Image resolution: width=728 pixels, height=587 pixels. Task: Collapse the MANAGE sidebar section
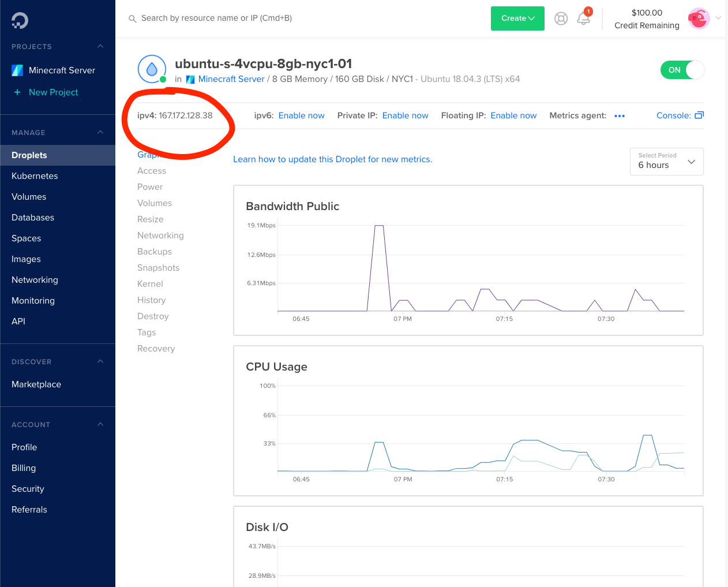[100, 132]
